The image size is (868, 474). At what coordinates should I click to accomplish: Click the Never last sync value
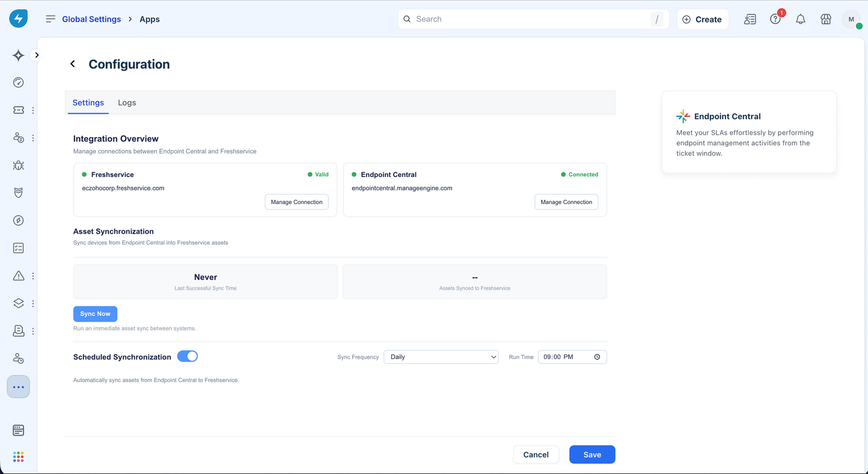pyautogui.click(x=205, y=277)
